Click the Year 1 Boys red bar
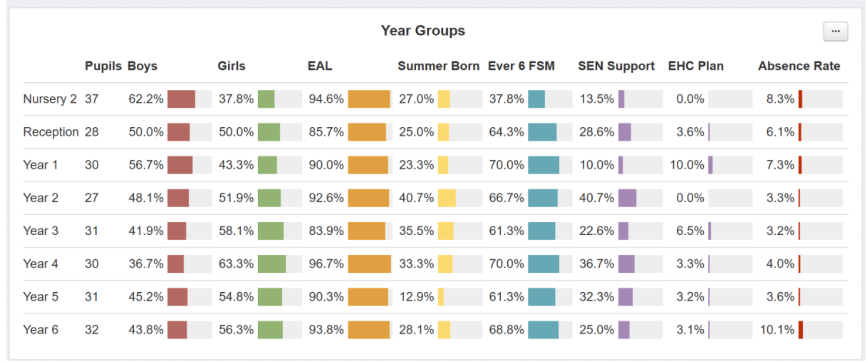This screenshot has height=363, width=868. pos(180,165)
